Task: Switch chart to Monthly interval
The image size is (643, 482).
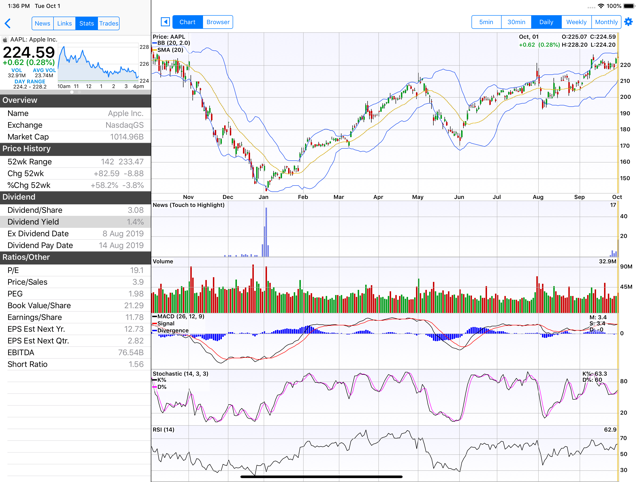Action: (x=606, y=22)
